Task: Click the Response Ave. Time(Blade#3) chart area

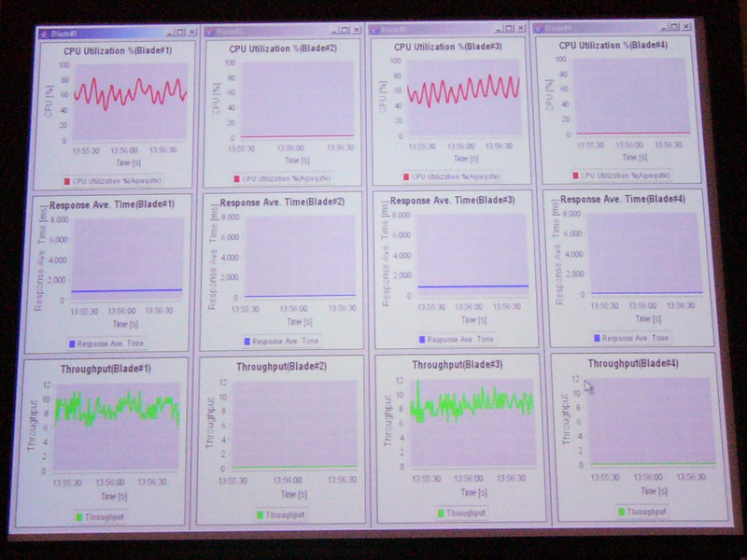Action: [472, 256]
